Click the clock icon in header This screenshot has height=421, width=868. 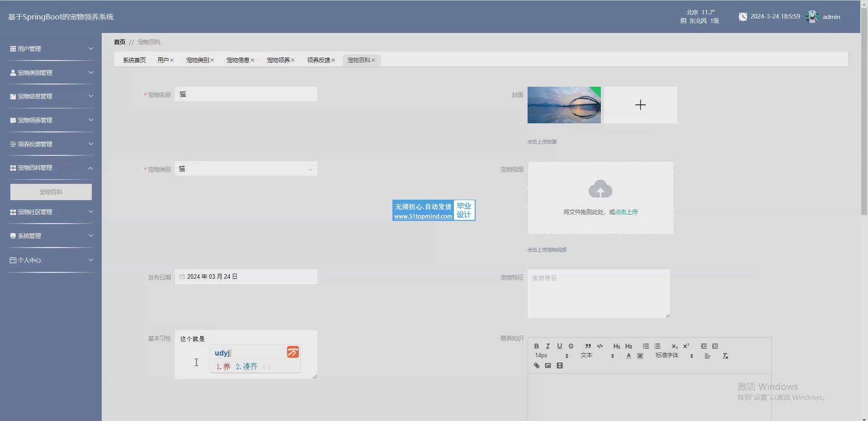743,17
